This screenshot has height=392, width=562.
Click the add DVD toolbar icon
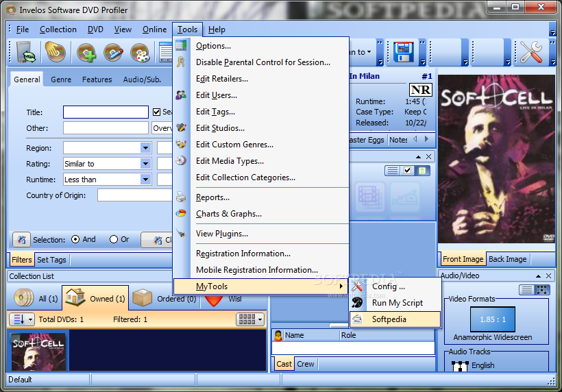pyautogui.click(x=86, y=53)
